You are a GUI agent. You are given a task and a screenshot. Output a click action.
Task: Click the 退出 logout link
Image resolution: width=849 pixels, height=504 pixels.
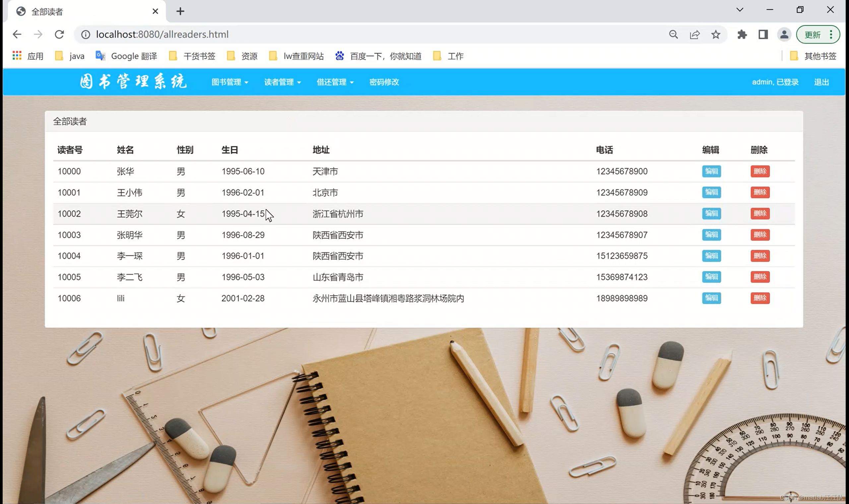pos(821,82)
